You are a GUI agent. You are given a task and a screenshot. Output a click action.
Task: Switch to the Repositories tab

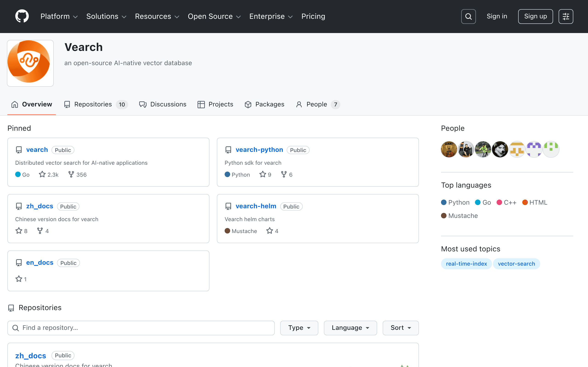[96, 104]
